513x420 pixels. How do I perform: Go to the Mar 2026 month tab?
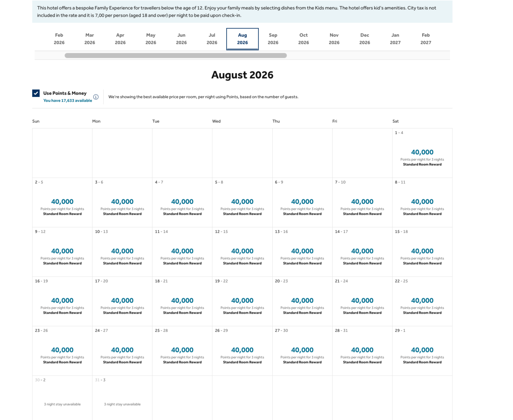[90, 39]
